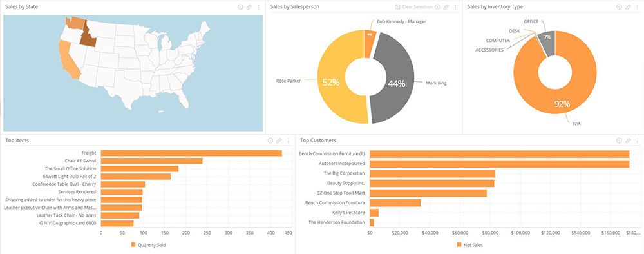Click the Shipping added to order label
Viewport: 644px width, 254px height.
[50, 200]
